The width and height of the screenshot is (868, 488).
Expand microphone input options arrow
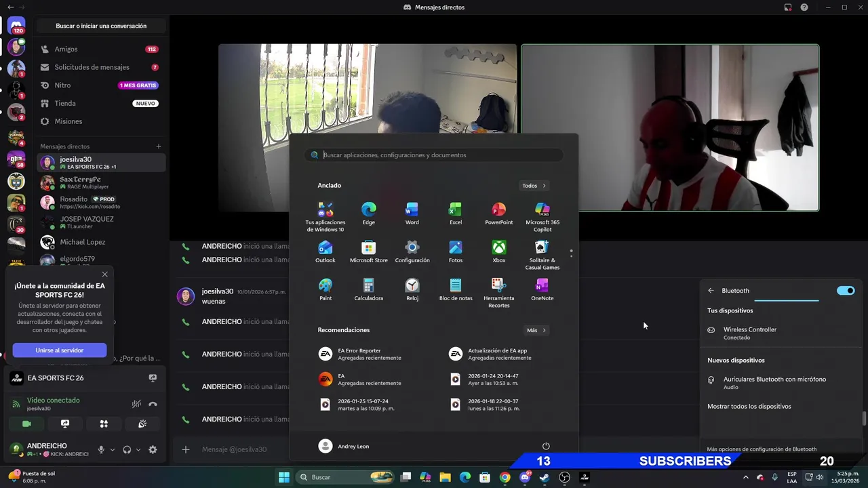pos(113,449)
